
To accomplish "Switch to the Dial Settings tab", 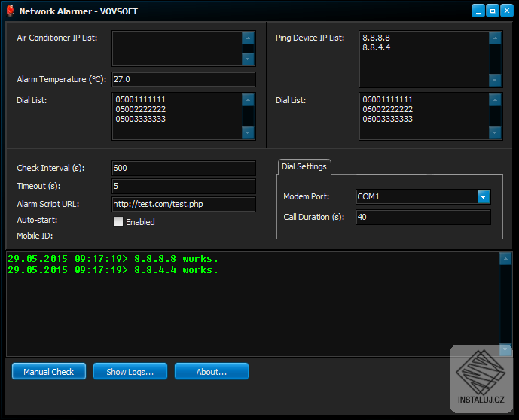I will pos(304,166).
